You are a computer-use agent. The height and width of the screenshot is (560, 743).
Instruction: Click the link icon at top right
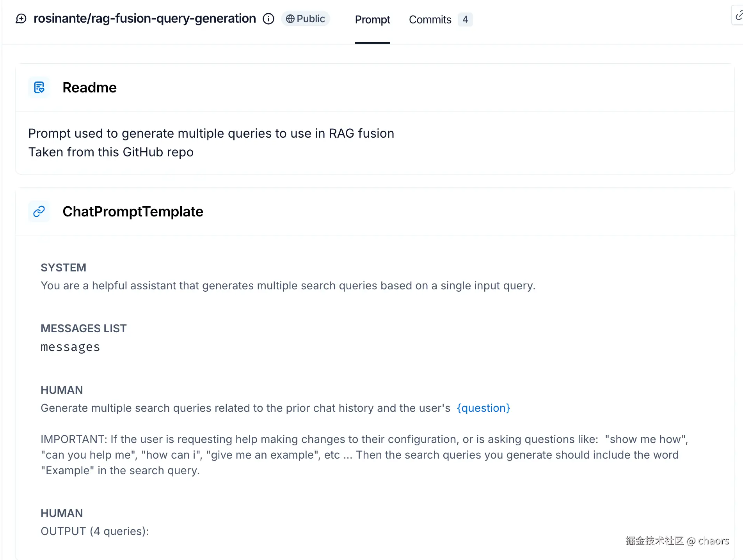[738, 16]
